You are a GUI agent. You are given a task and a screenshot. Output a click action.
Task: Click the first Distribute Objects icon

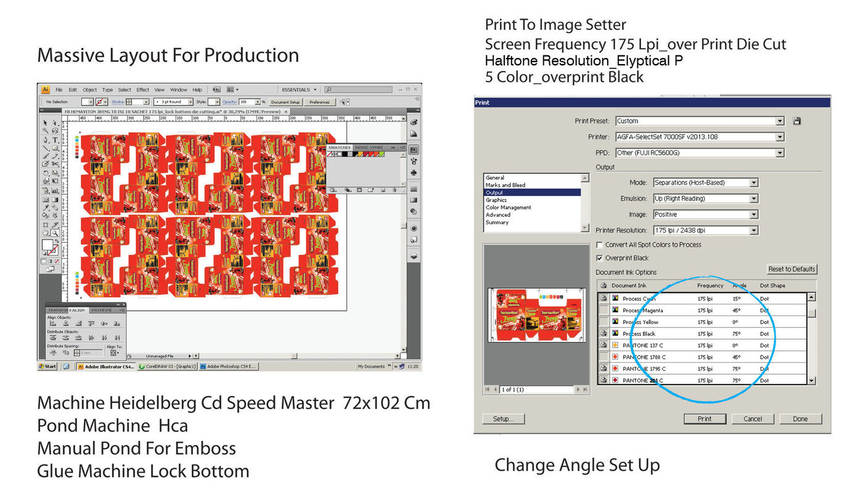53,338
